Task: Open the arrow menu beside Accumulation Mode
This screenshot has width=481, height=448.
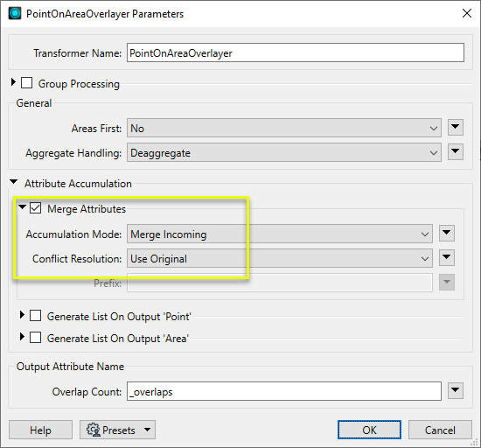Action: click(447, 234)
